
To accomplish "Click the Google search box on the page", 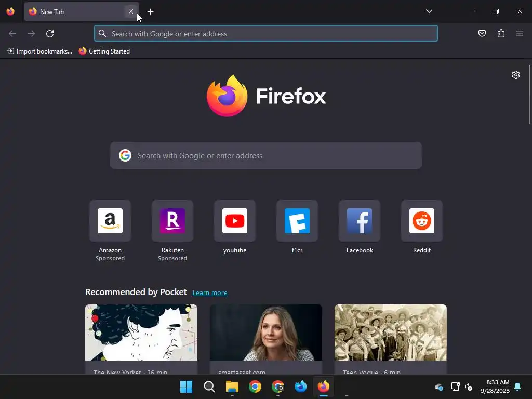I will [266, 155].
